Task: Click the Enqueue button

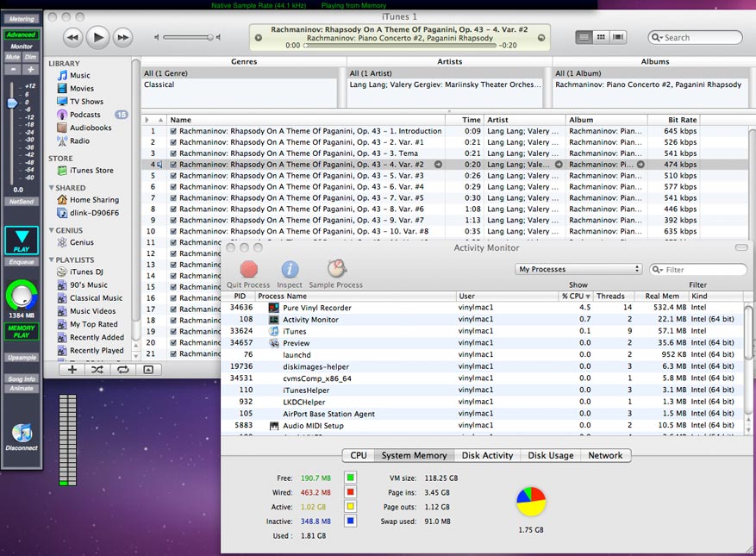Action: pyautogui.click(x=22, y=262)
